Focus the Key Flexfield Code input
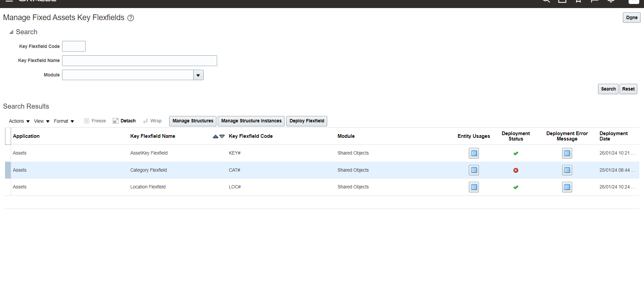The height and width of the screenshot is (287, 644). [74, 46]
